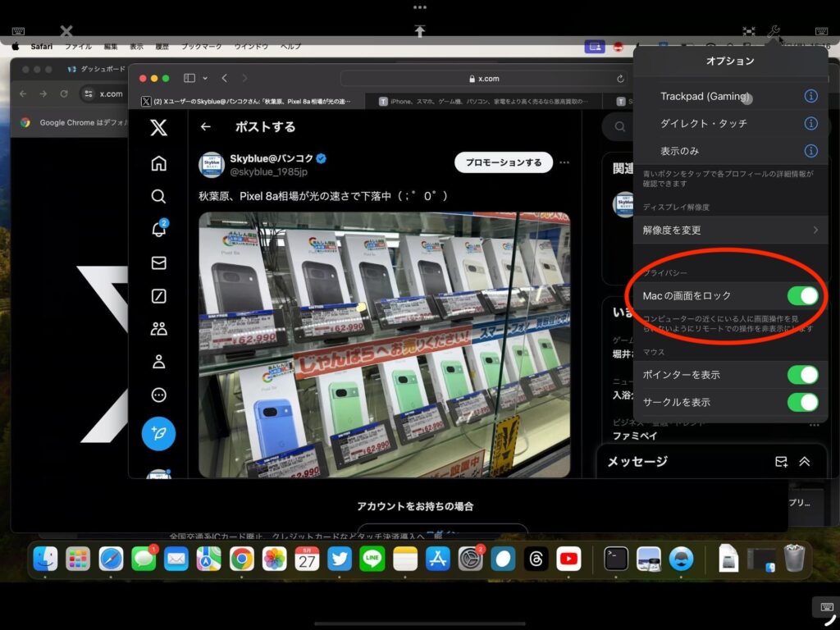Open LINE from the Dock
Viewport: 840px width, 630px height.
click(372, 559)
